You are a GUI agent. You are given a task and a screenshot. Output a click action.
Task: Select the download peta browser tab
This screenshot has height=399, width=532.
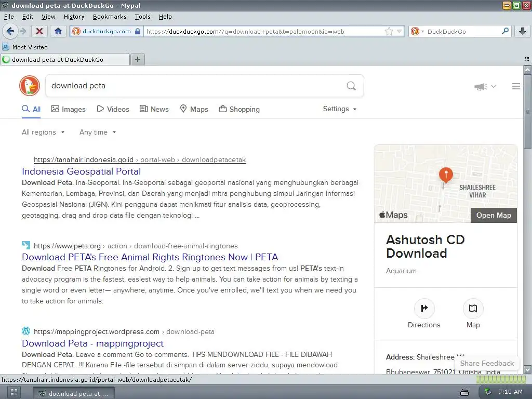click(x=65, y=59)
